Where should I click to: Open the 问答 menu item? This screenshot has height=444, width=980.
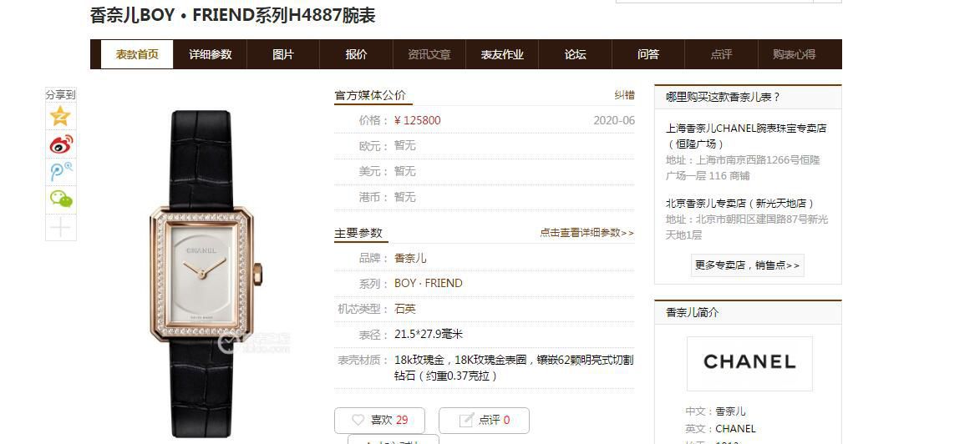point(648,54)
